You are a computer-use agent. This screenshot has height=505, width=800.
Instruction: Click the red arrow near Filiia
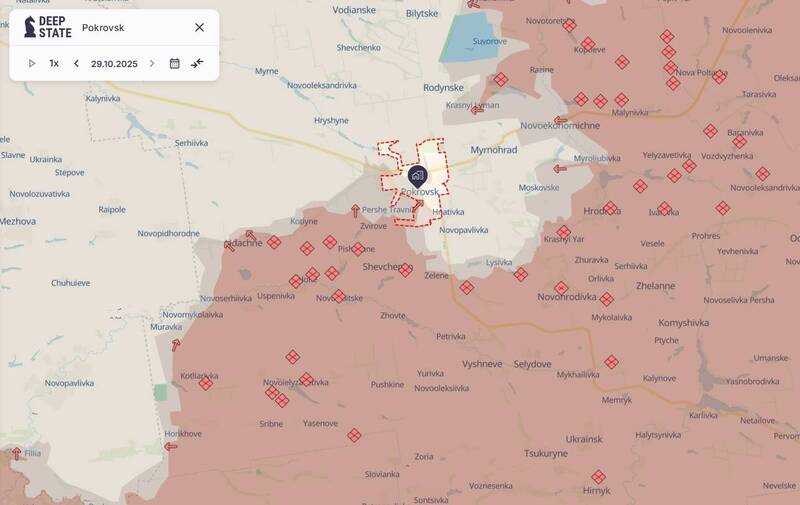pos(16,453)
